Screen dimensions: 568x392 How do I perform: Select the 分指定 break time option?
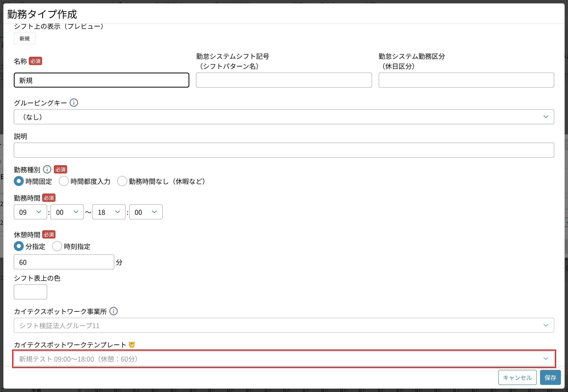click(x=19, y=246)
